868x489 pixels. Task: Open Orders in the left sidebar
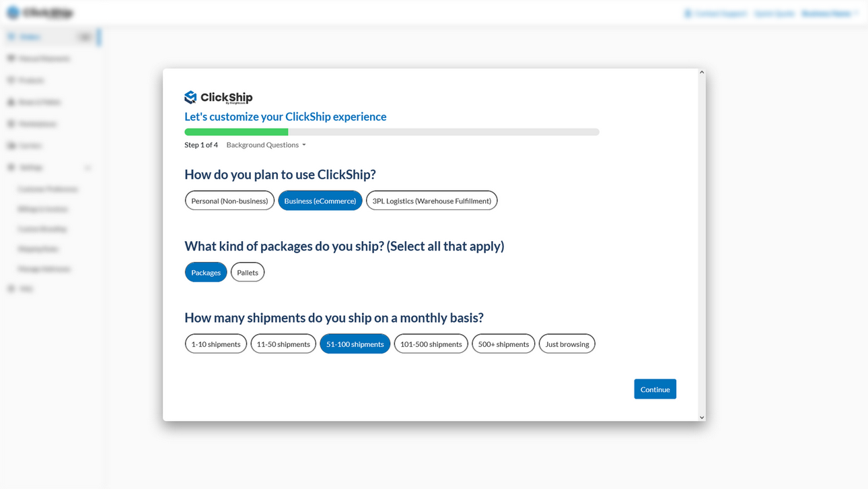(50, 37)
